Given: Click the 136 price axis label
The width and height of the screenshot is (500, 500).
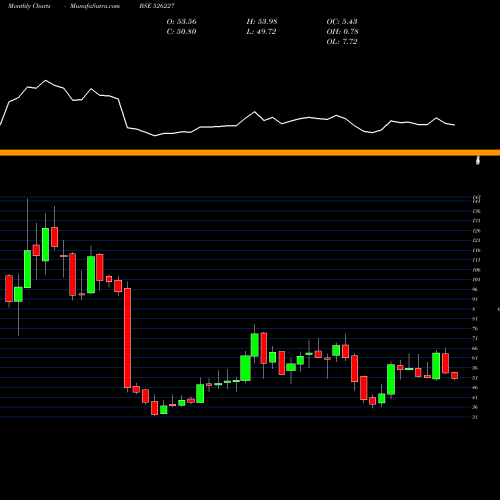Looking at the screenshot, I should tap(477, 211).
